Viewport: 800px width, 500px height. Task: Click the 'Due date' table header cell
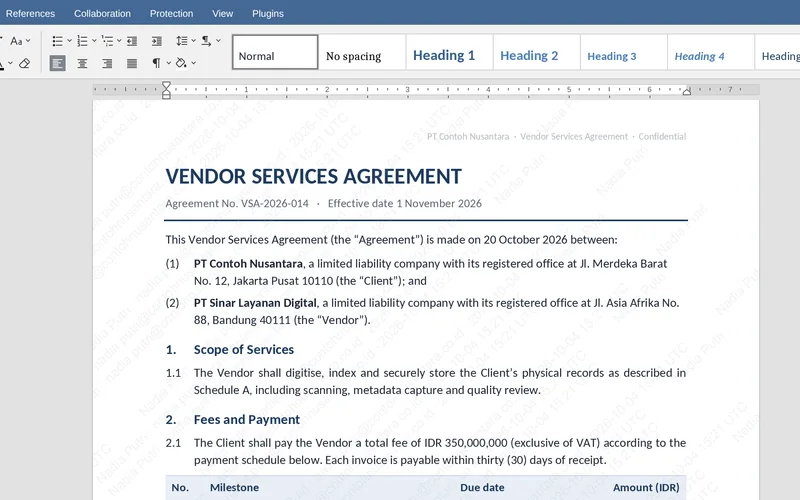point(482,488)
